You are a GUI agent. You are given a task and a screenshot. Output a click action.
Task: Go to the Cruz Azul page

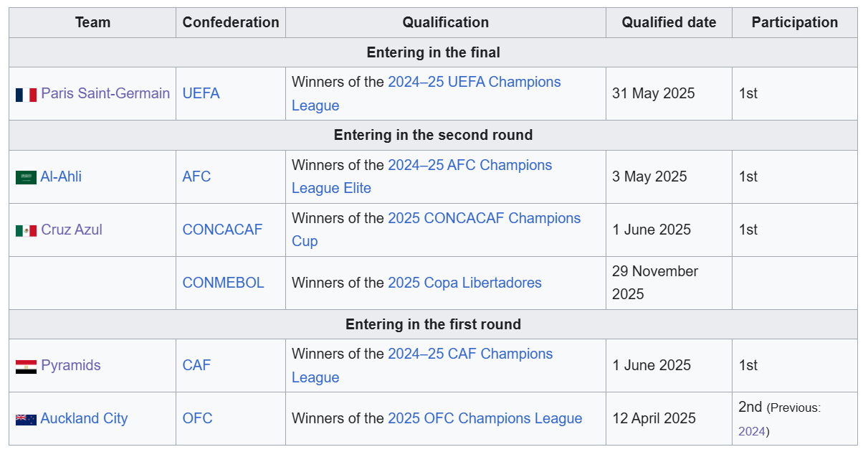(72, 230)
